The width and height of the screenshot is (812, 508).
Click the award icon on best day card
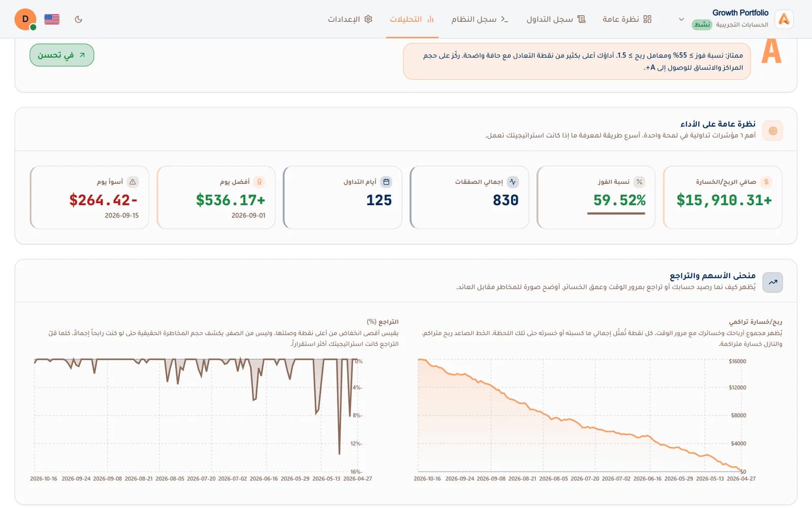tap(259, 181)
